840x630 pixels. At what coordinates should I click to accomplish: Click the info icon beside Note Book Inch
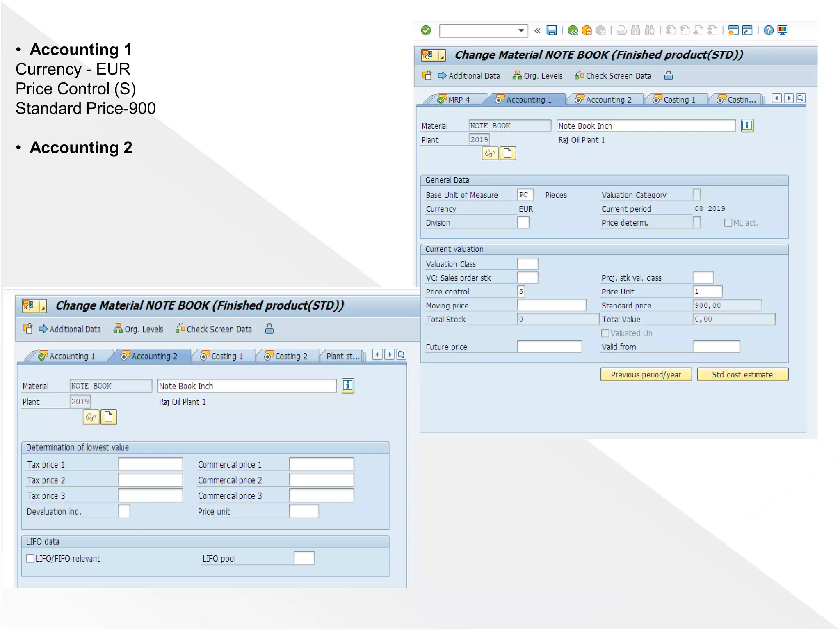click(x=747, y=126)
